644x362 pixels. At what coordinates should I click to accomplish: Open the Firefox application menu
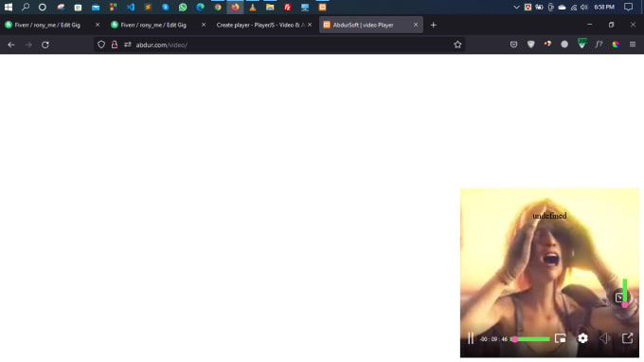(x=633, y=45)
